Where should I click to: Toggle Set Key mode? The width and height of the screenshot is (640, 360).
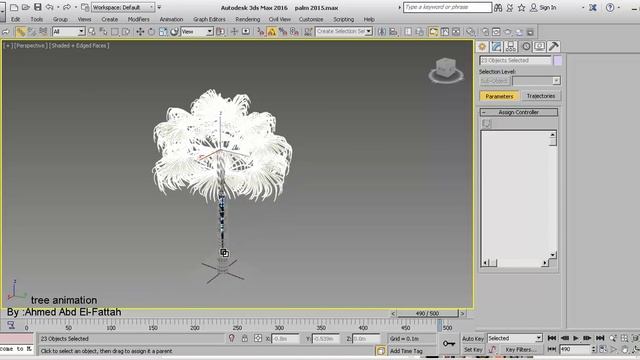[x=473, y=350]
